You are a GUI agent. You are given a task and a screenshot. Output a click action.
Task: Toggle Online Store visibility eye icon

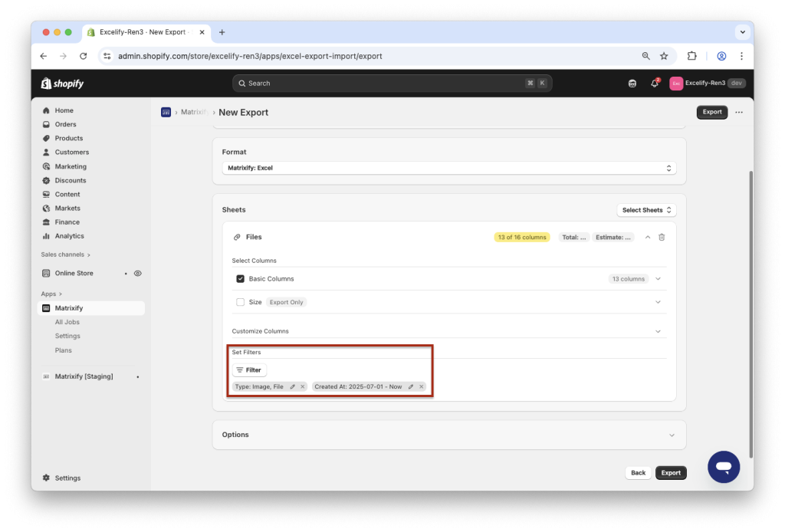137,273
